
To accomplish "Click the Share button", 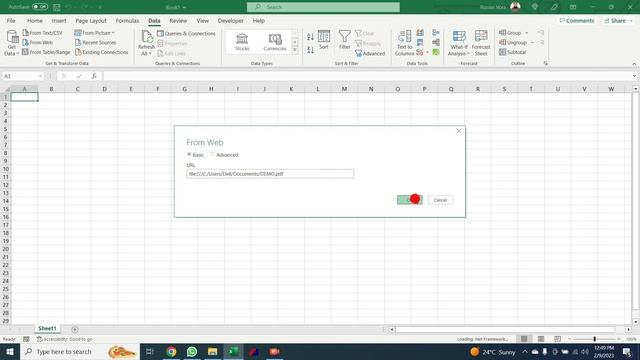I will click(x=618, y=20).
